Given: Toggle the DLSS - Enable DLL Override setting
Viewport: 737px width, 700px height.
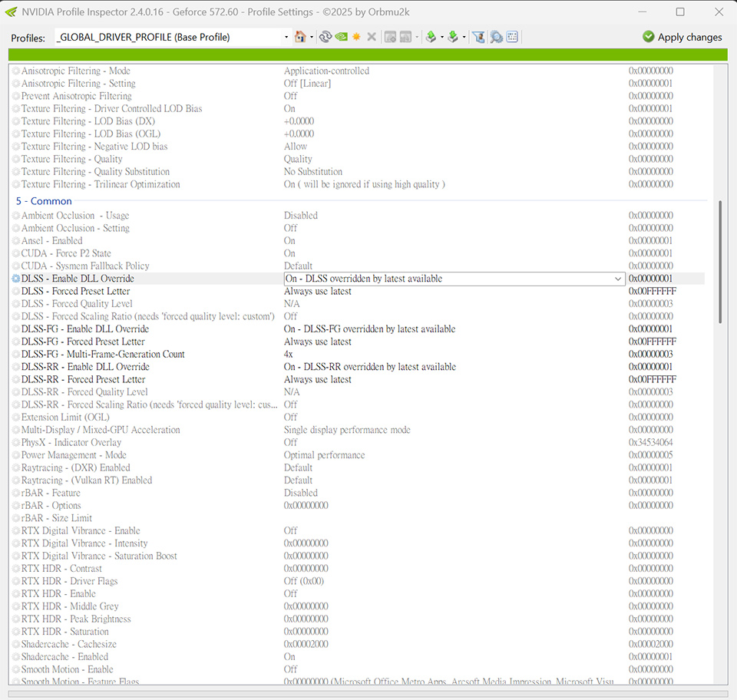Looking at the screenshot, I should [x=15, y=279].
